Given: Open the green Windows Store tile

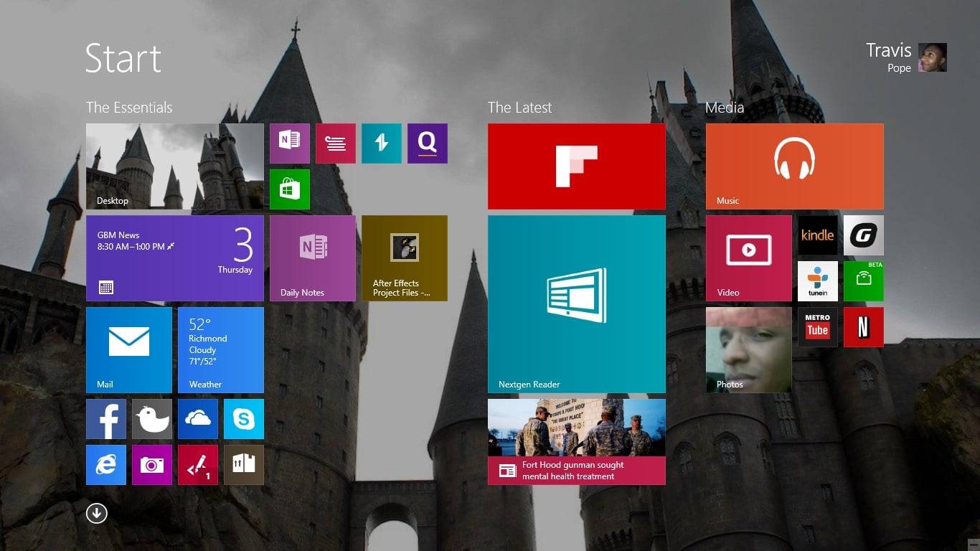Looking at the screenshot, I should tap(290, 189).
